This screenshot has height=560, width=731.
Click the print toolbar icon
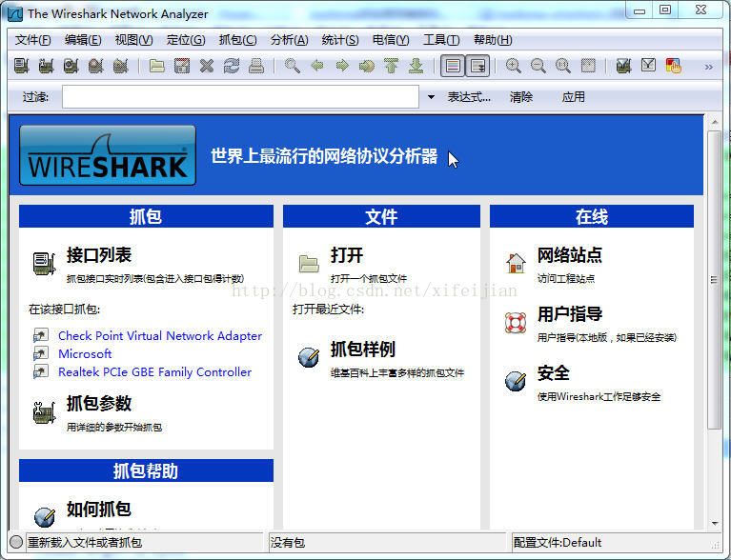coord(256,66)
